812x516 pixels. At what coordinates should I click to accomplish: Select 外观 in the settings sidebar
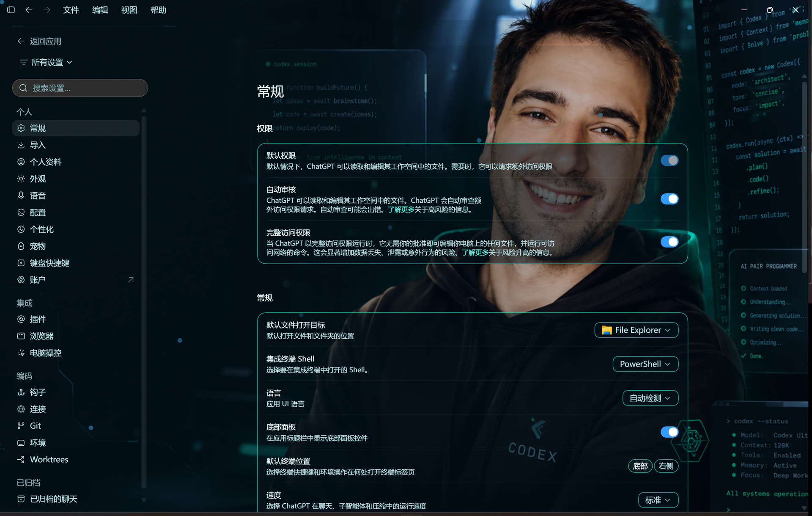[76, 179]
